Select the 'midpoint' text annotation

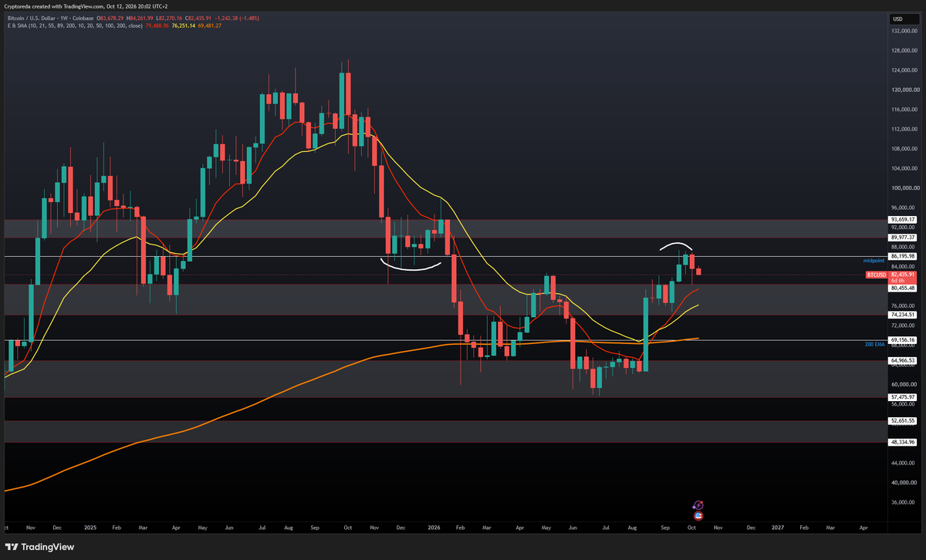click(x=874, y=261)
